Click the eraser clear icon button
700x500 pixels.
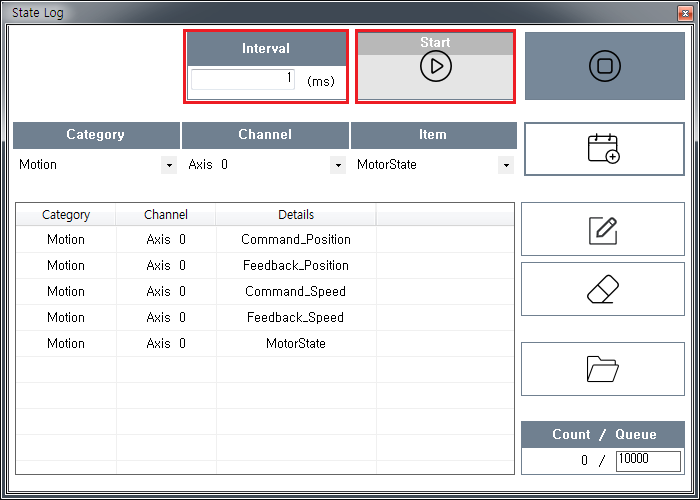click(603, 289)
